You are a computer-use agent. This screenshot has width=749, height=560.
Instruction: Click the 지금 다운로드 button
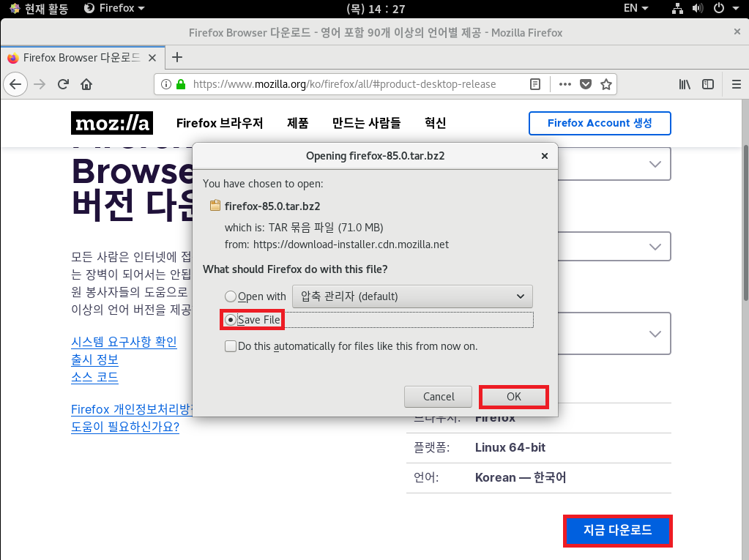coord(618,531)
